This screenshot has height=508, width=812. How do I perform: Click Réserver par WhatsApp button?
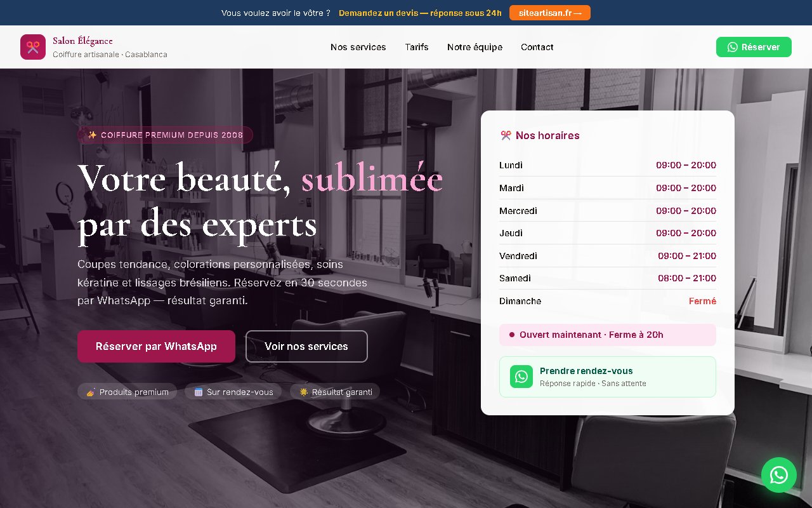(156, 346)
